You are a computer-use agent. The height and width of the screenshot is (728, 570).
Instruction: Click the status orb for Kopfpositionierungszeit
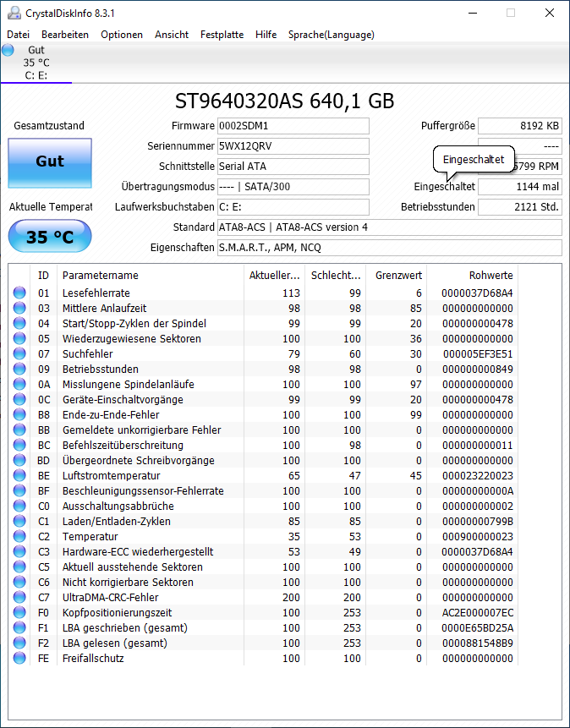point(19,612)
